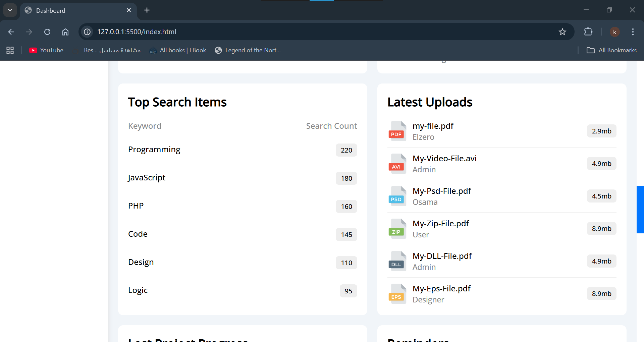Open the three-dot browser menu
Screen dimensions: 644x342
tap(633, 32)
